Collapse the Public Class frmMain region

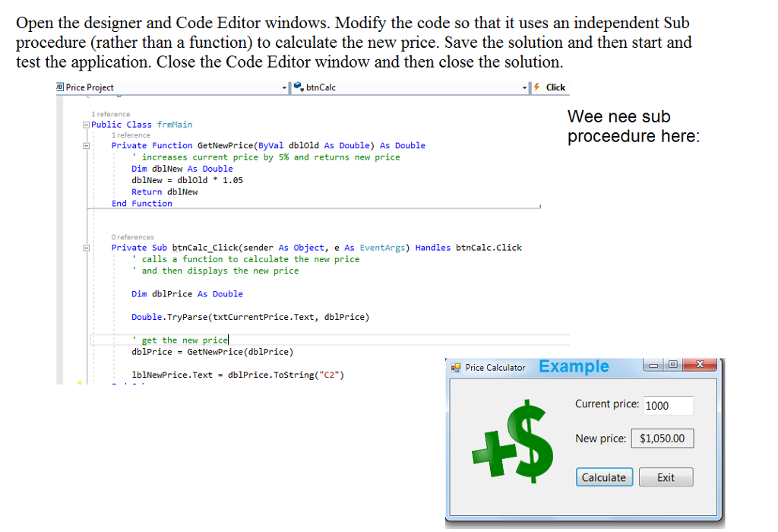[86, 125]
